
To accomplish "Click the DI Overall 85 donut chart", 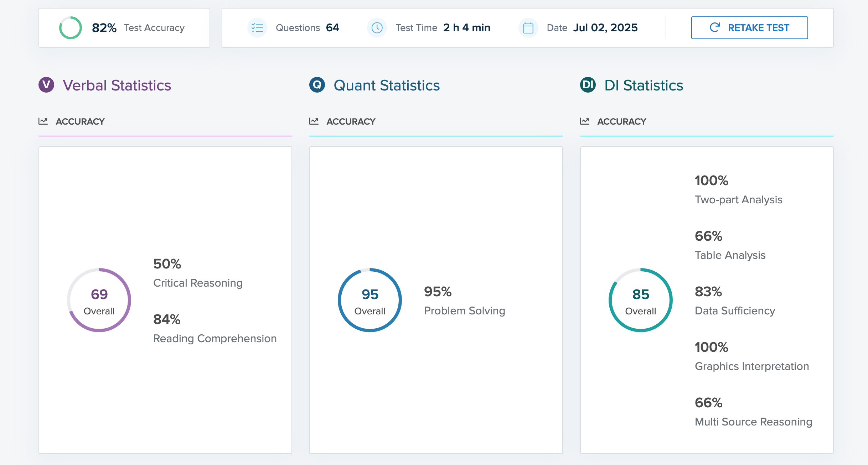I will pos(640,300).
